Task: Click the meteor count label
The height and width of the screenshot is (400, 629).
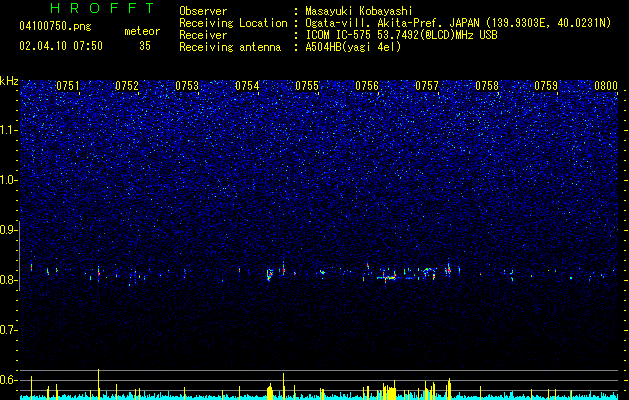Action: click(x=142, y=31)
